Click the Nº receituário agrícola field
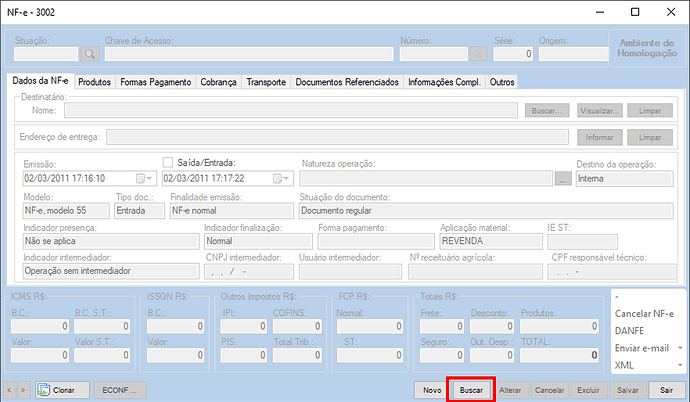690x402 pixels. pos(475,271)
